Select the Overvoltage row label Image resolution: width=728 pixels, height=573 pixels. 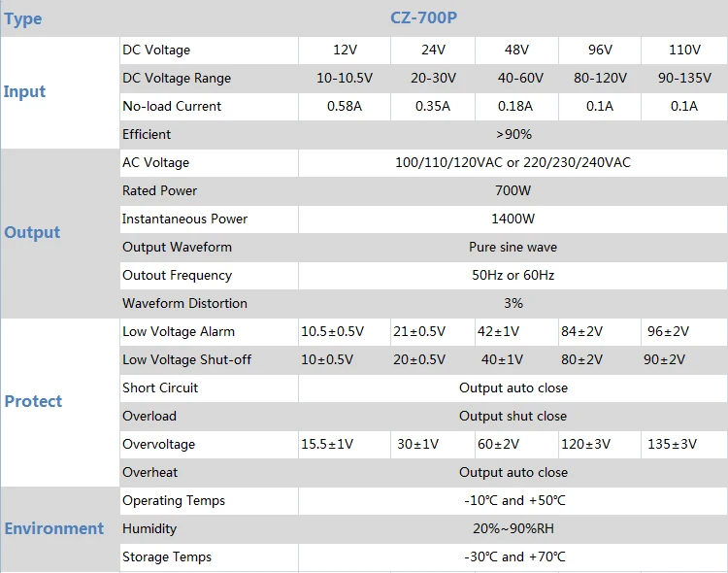[159, 444]
